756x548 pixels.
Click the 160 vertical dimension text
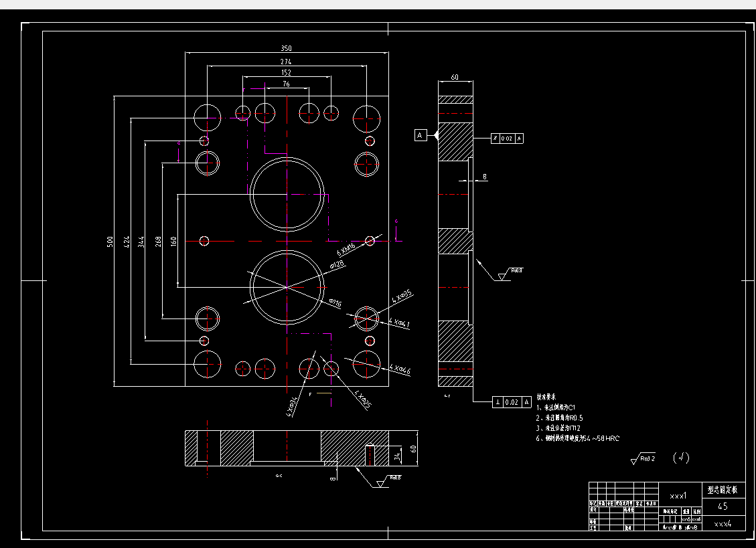pos(173,242)
